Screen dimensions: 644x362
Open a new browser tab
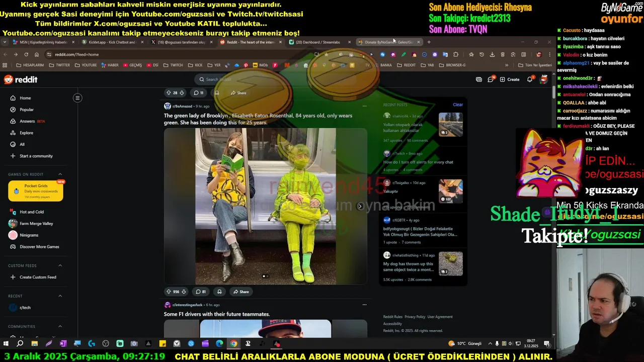pyautogui.click(x=429, y=42)
